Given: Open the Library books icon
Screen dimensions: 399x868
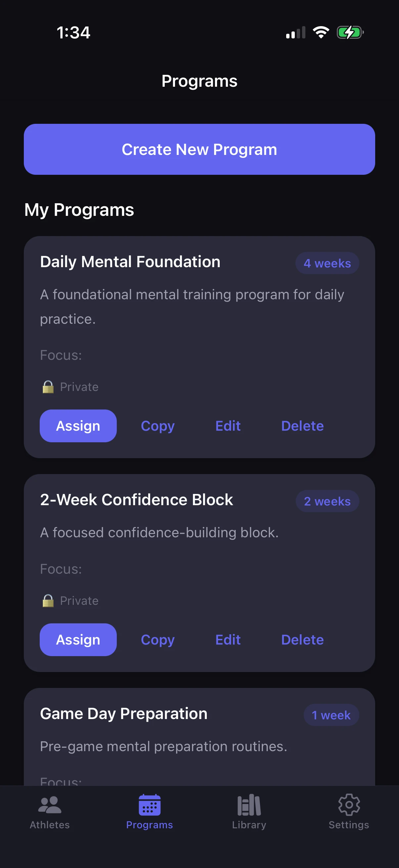Looking at the screenshot, I should tap(249, 805).
